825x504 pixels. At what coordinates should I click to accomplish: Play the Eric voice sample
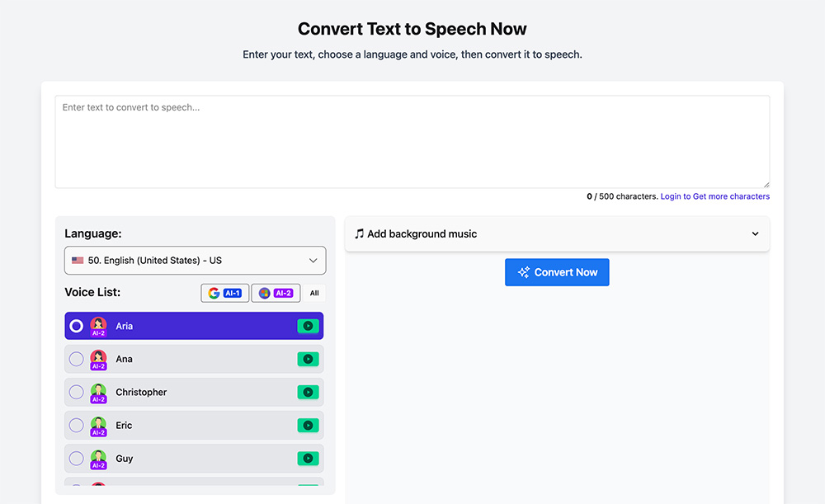click(308, 426)
